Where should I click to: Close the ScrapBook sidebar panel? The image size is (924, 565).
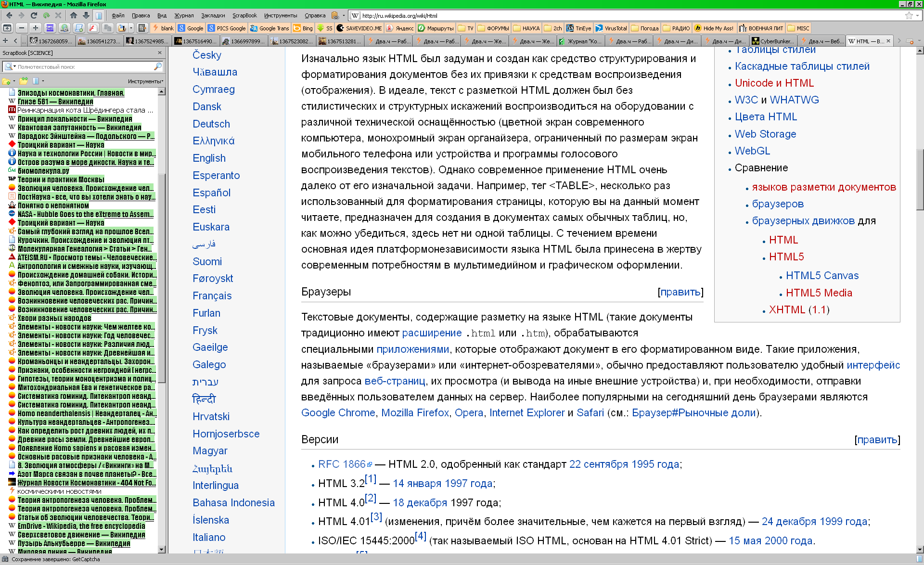(x=160, y=52)
